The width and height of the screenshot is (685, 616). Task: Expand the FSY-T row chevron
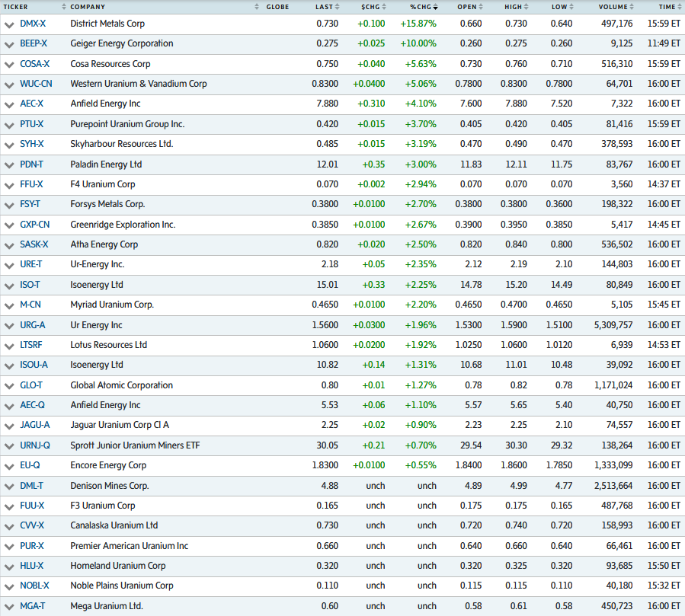[x=8, y=205]
